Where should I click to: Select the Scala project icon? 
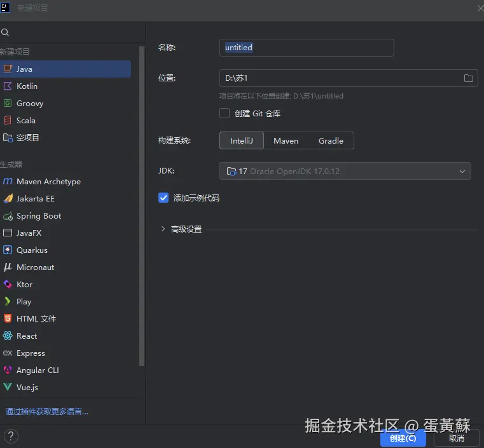click(8, 120)
